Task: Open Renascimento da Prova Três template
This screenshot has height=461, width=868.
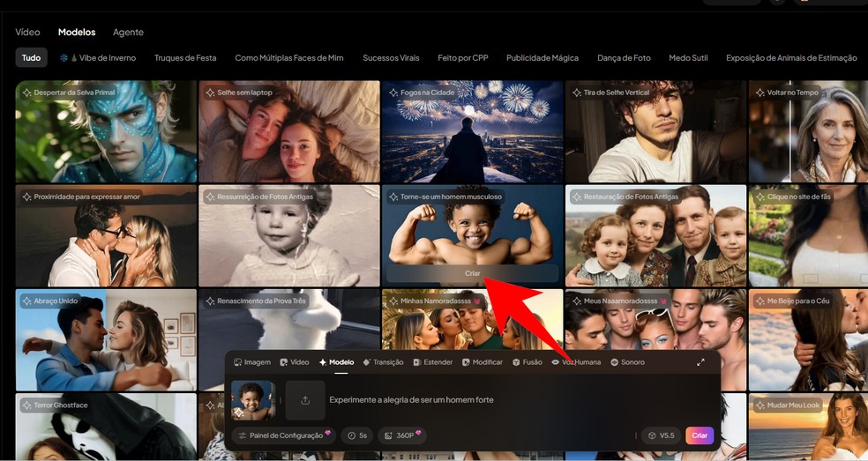Action: [x=289, y=321]
